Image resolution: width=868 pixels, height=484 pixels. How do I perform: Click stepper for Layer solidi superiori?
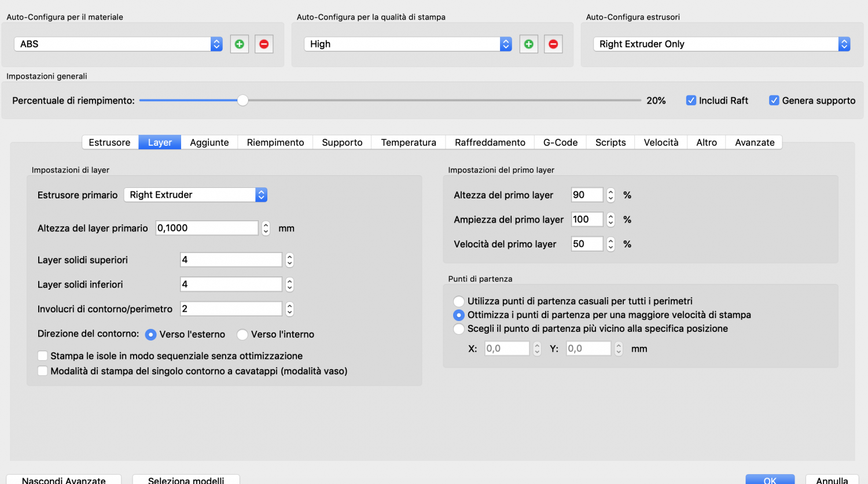(289, 260)
